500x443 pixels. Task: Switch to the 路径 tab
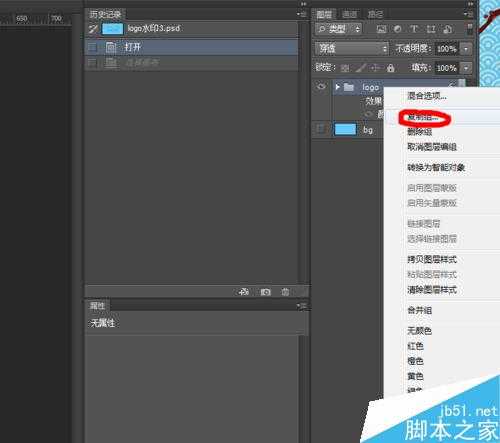(x=375, y=14)
